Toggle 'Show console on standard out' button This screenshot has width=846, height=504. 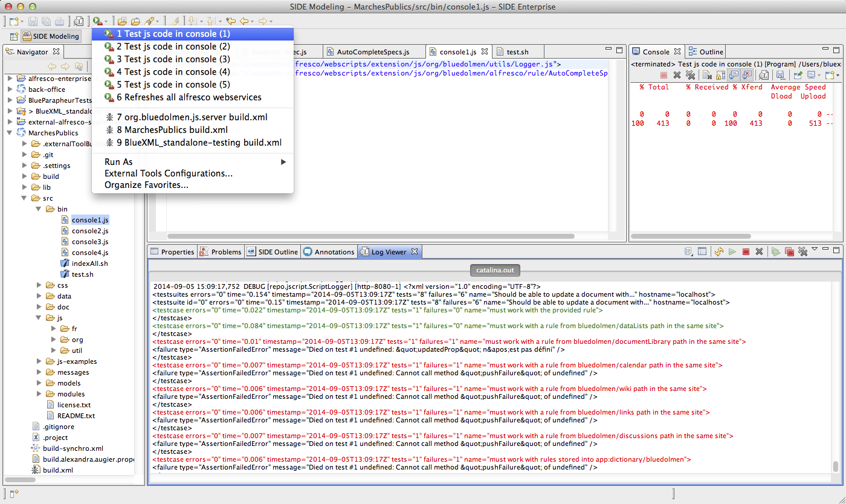[734, 75]
